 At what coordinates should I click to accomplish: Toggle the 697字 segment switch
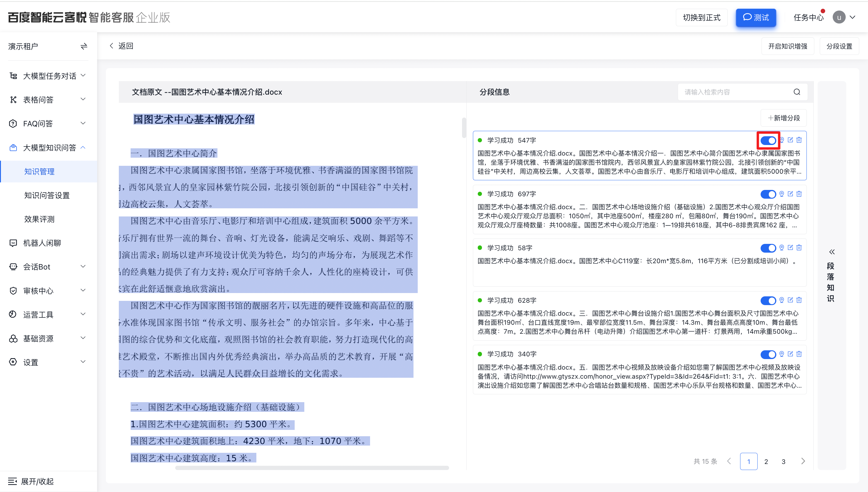click(768, 194)
